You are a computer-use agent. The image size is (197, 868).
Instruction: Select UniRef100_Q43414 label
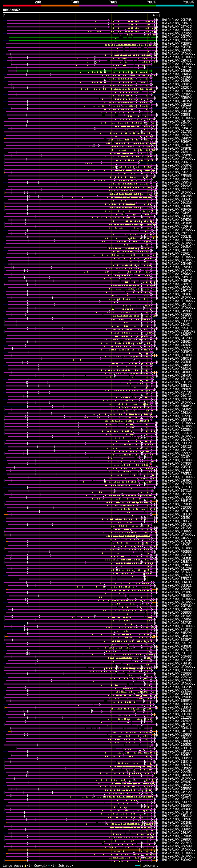[x=177, y=152]
